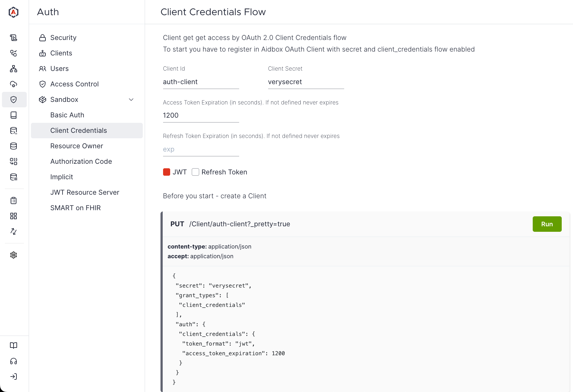The height and width of the screenshot is (392, 573).
Task: Run the PUT Client request
Action: pyautogui.click(x=547, y=224)
